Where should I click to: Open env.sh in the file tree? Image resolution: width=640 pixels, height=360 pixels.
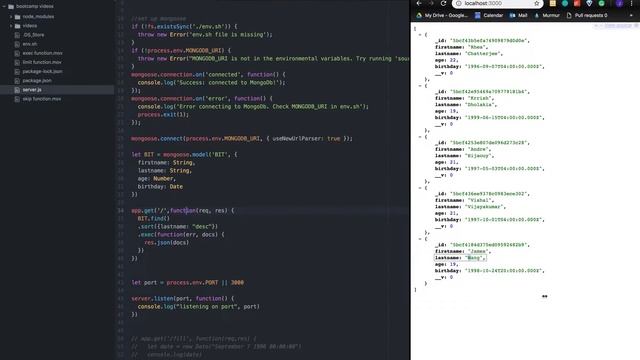(30, 44)
